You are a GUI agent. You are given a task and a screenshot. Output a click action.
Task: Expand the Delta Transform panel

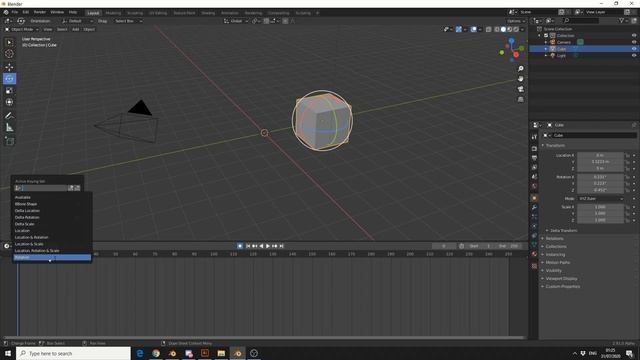coord(563,231)
